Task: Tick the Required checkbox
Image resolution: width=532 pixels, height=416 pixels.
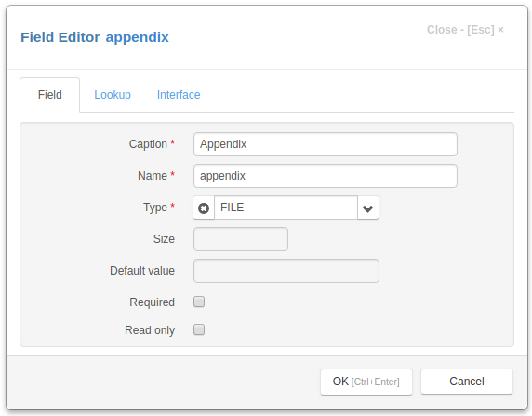Action: 199,302
